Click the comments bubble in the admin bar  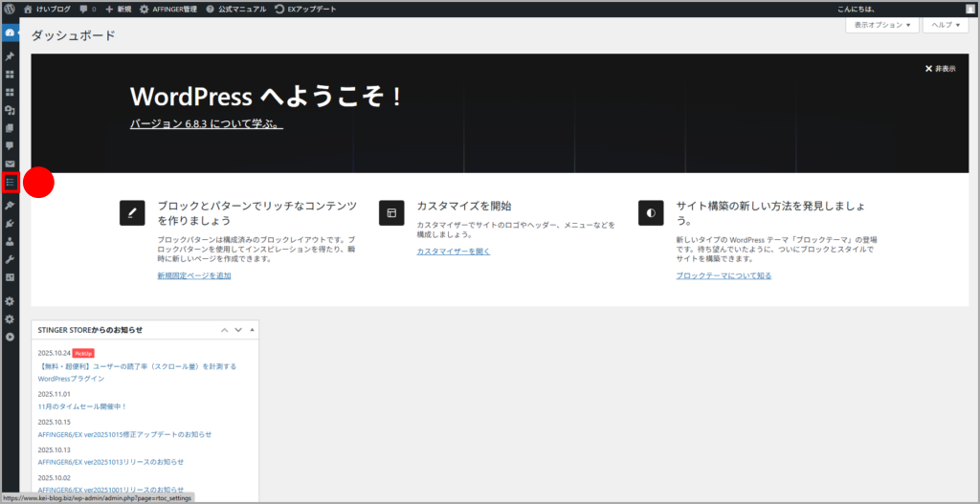point(87,9)
